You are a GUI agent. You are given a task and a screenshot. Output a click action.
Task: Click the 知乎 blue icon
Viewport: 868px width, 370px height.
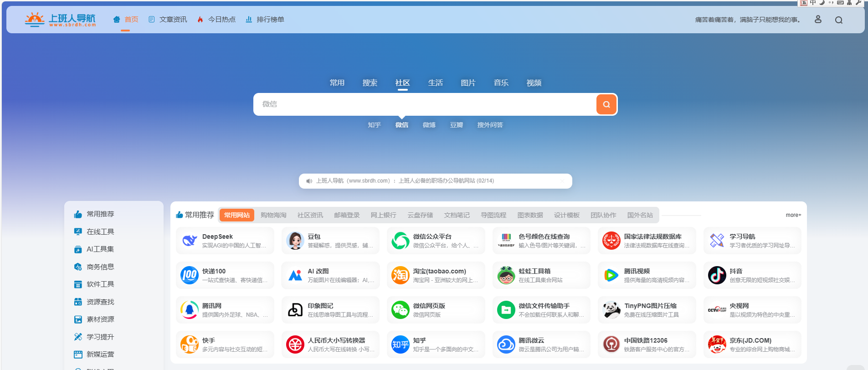tap(401, 344)
